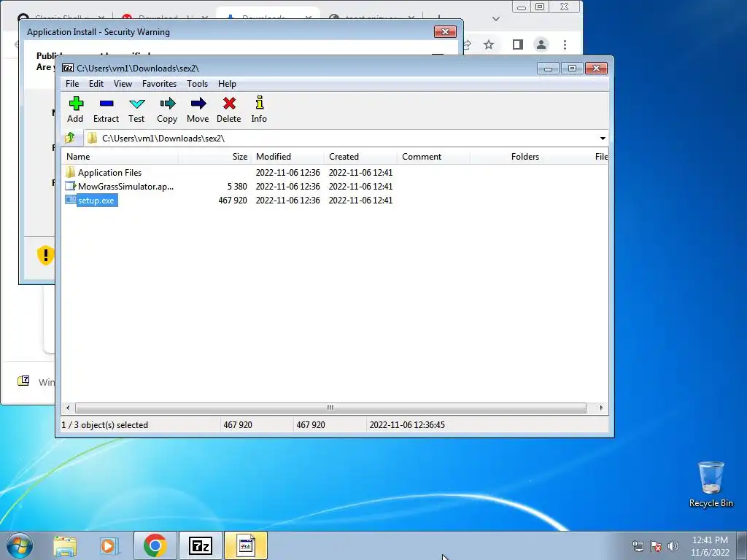This screenshot has width=747, height=560.
Task: Open the Edit menu
Action: click(x=96, y=84)
